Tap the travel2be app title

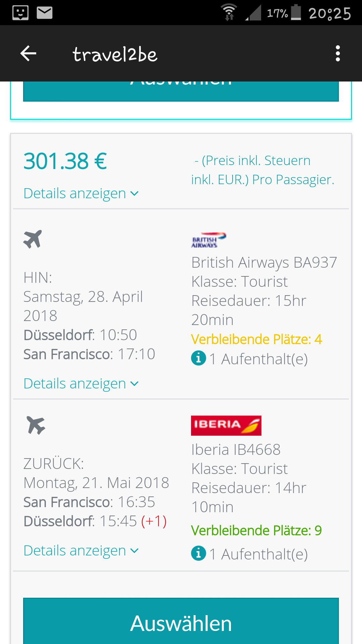[115, 54]
